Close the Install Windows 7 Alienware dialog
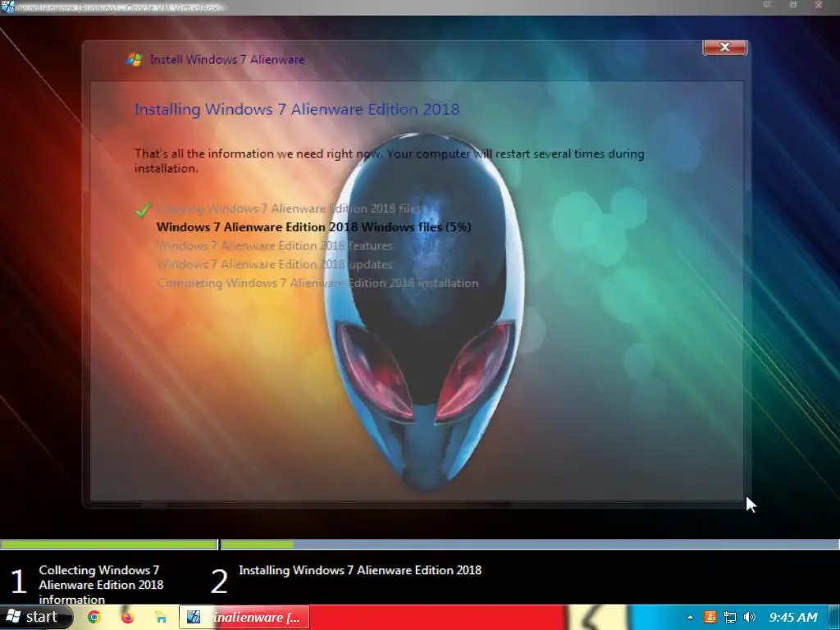This screenshot has height=630, width=840. click(724, 47)
